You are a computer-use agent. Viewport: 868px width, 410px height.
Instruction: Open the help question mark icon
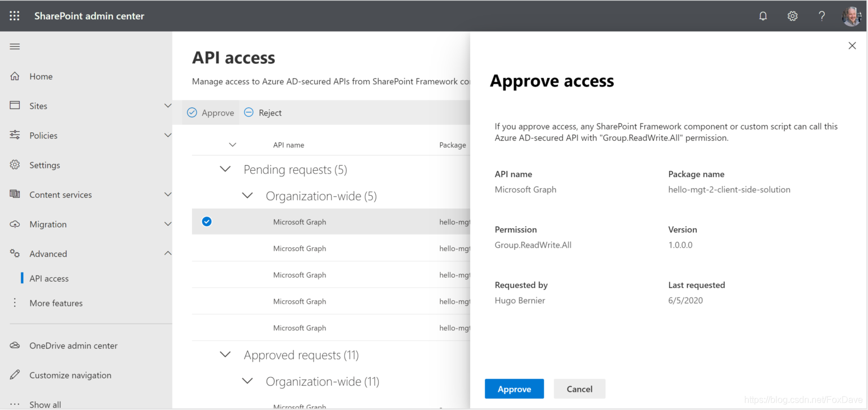click(822, 16)
